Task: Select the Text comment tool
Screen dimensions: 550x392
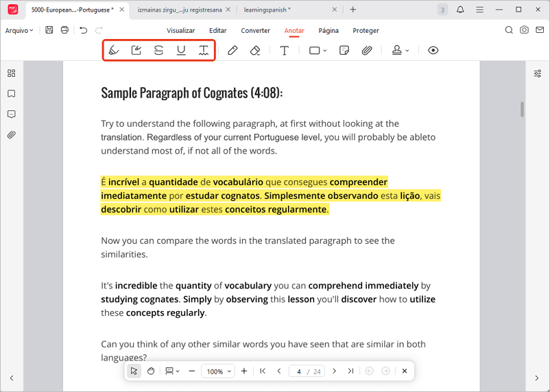Action: pyautogui.click(x=285, y=51)
